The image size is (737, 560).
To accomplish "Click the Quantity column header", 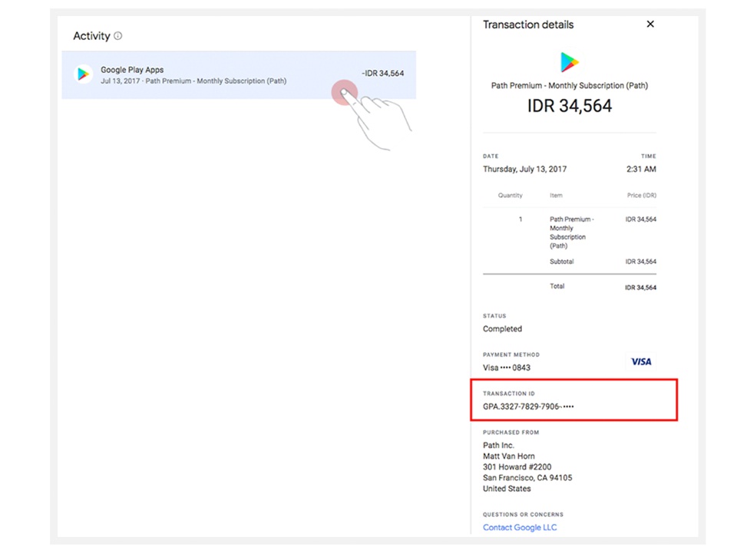I will pyautogui.click(x=510, y=195).
